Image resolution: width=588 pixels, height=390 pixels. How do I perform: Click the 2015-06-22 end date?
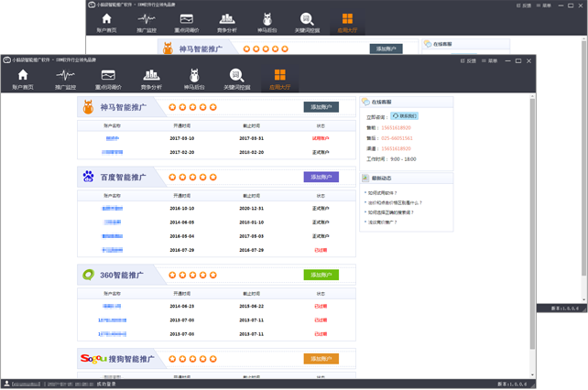(x=251, y=306)
